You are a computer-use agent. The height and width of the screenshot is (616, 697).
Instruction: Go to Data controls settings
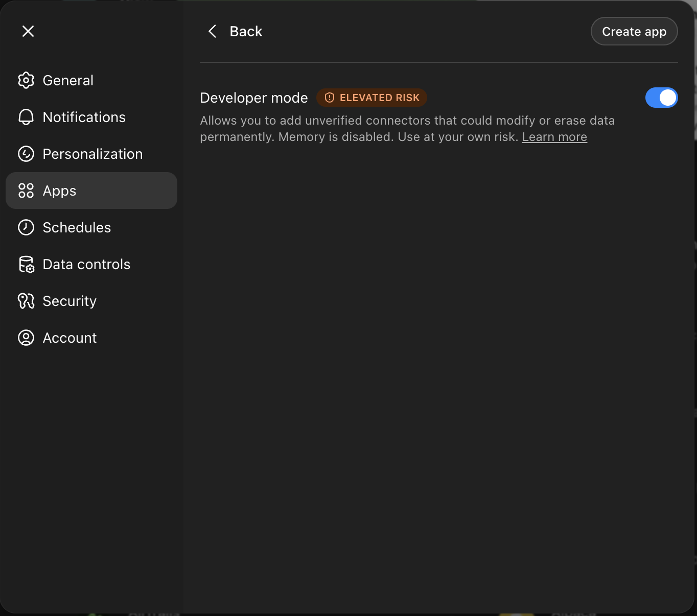pos(86,264)
